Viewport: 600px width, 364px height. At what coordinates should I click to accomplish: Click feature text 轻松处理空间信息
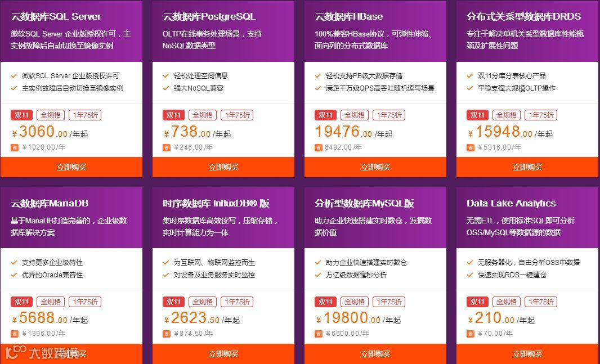click(201, 76)
